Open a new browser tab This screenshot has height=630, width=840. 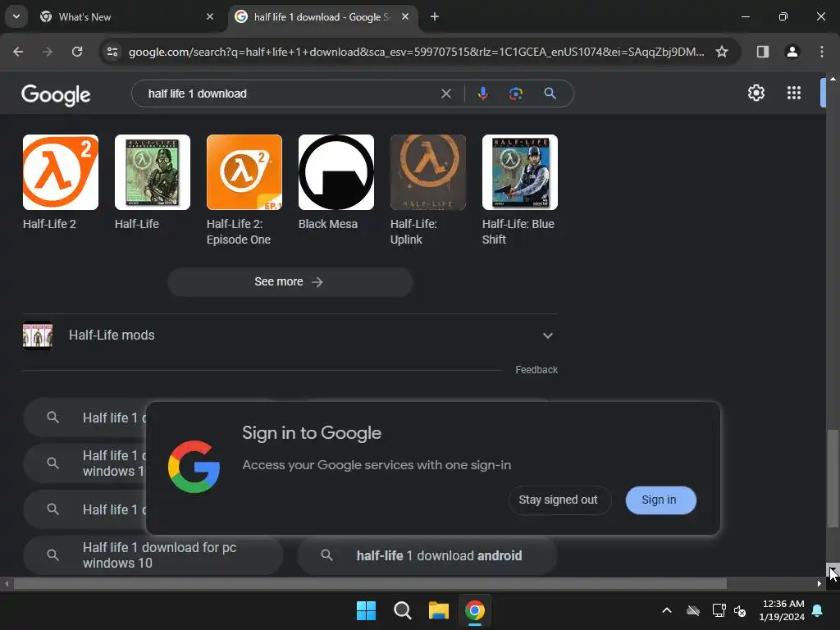pos(435,16)
